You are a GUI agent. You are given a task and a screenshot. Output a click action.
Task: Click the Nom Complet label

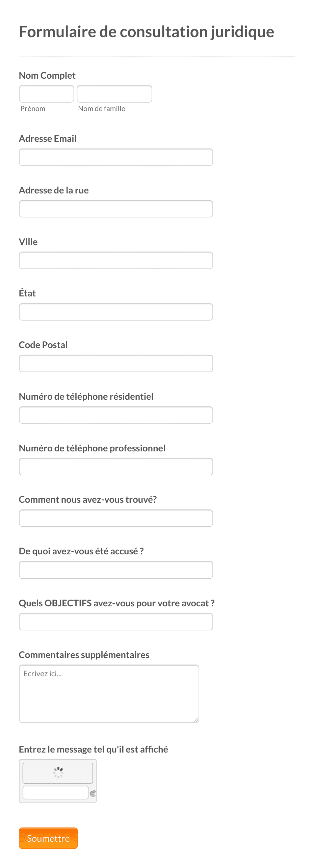click(x=47, y=76)
